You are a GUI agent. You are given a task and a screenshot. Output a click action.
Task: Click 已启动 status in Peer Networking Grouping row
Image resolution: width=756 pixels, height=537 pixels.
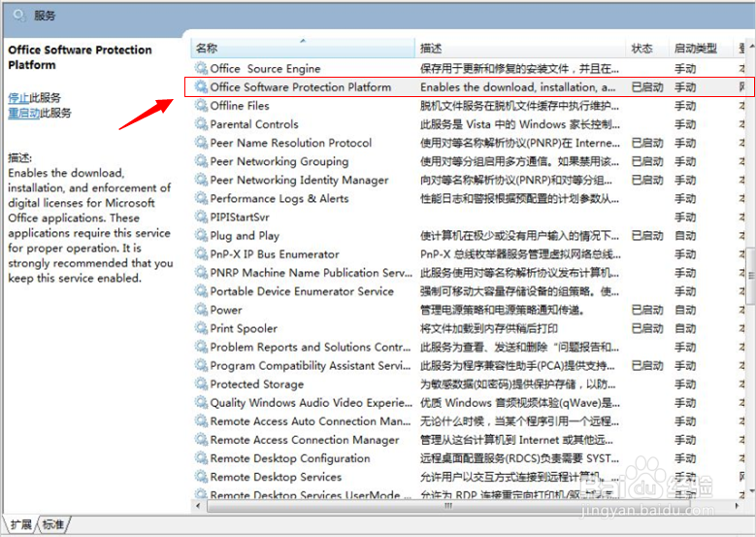coord(647,161)
